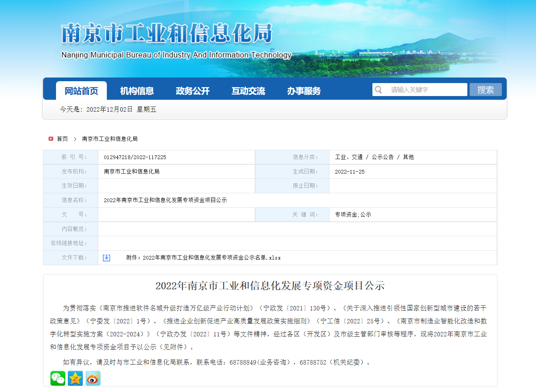This screenshot has height=392, width=536.
Task: Click the WeChat share icon
Action: click(58, 378)
